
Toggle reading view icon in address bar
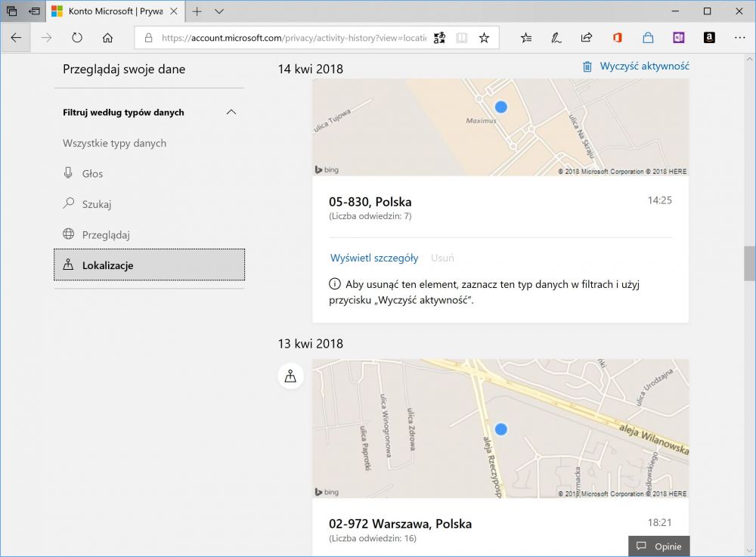(462, 38)
